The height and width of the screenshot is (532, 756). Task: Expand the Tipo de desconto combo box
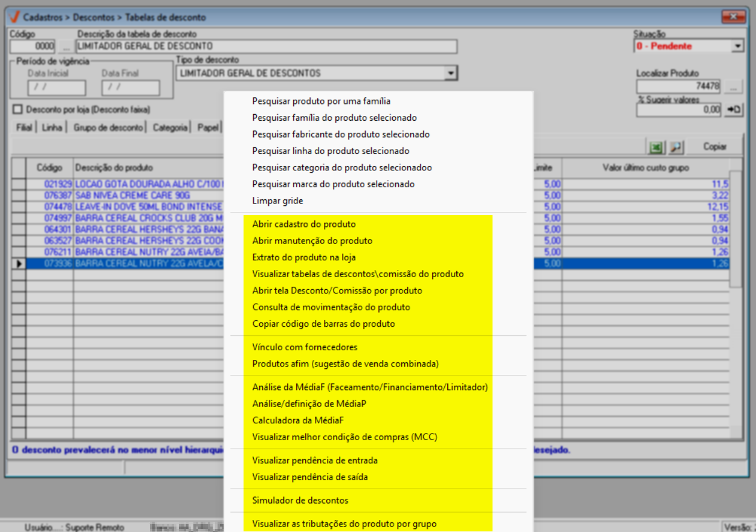450,73
